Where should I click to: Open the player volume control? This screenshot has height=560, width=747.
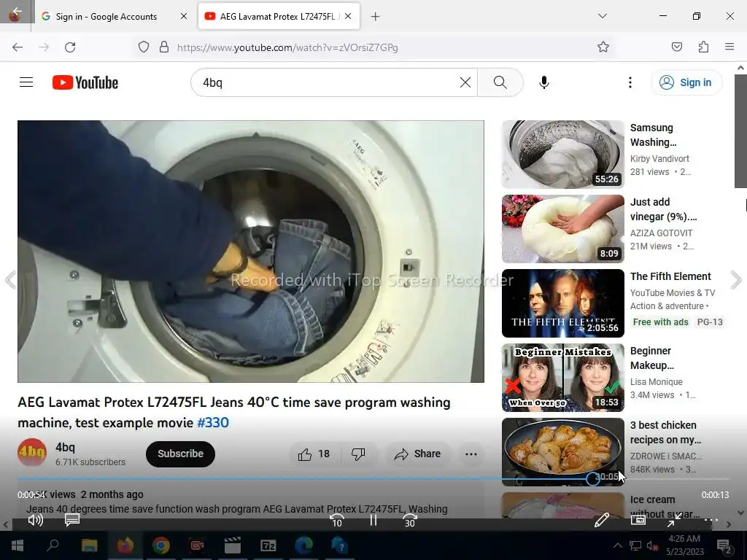pyautogui.click(x=36, y=520)
